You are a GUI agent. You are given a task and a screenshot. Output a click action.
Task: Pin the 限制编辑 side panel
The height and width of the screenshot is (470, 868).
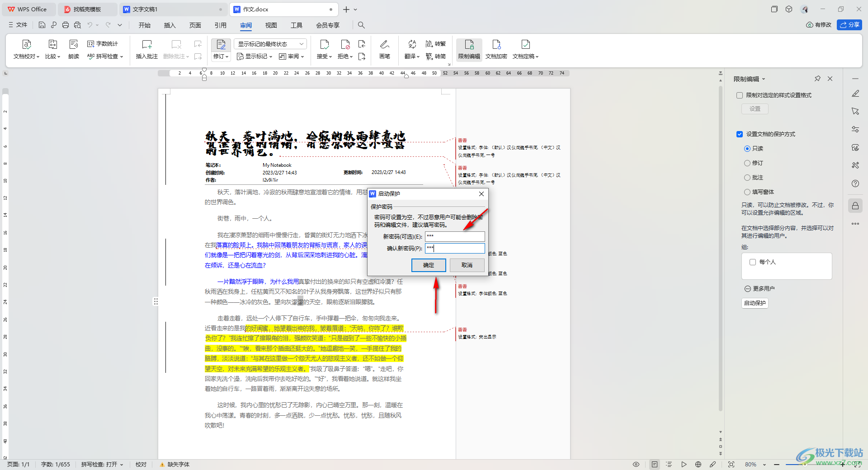coord(817,79)
